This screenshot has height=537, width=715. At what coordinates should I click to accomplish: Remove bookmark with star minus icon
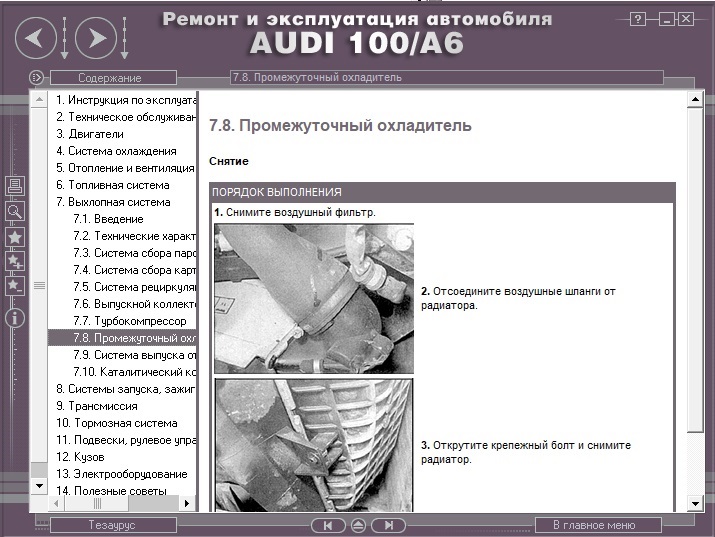click(15, 286)
